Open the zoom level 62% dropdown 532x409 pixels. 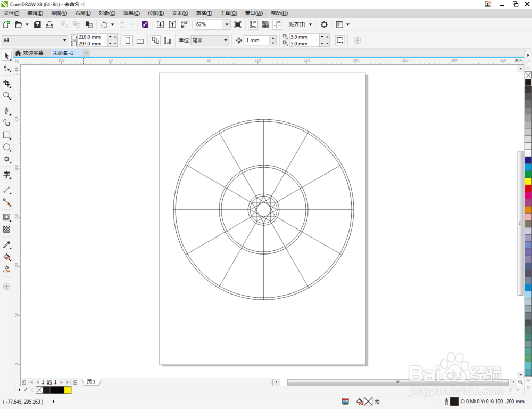click(x=227, y=24)
